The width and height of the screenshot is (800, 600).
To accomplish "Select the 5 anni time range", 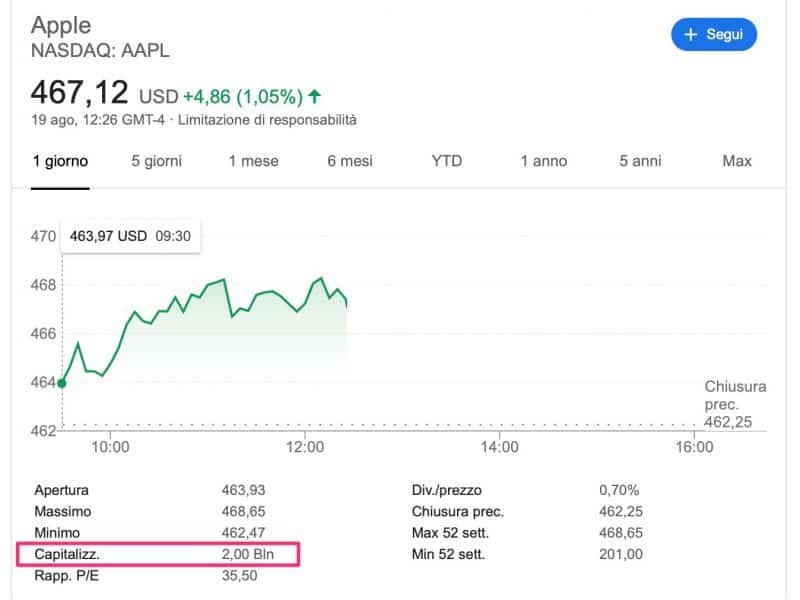I will point(638,160).
